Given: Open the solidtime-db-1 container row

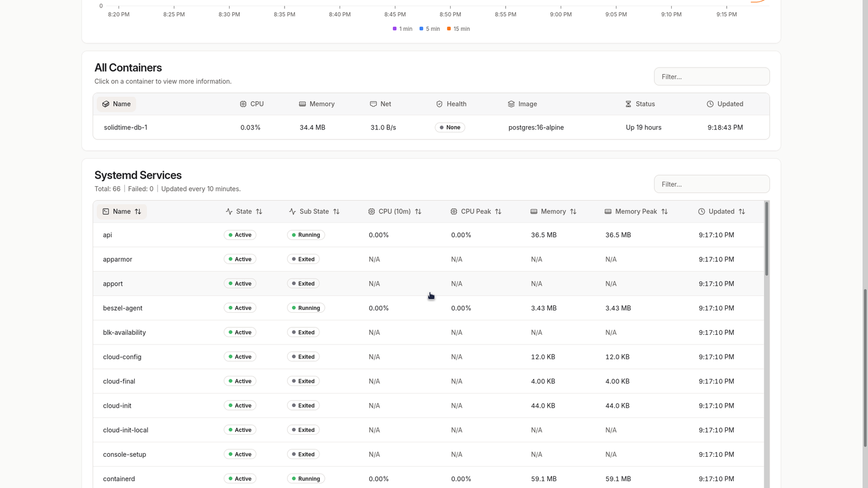Looking at the screenshot, I should click(431, 127).
